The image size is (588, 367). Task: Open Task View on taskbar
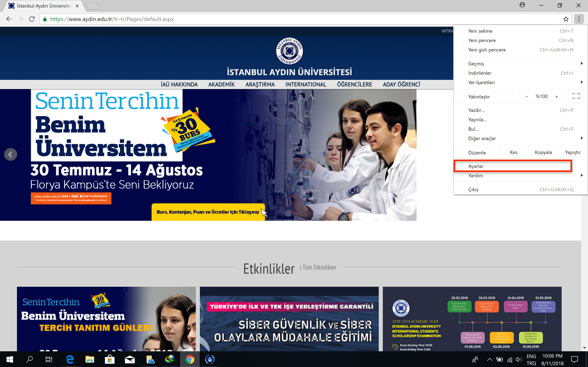click(49, 359)
